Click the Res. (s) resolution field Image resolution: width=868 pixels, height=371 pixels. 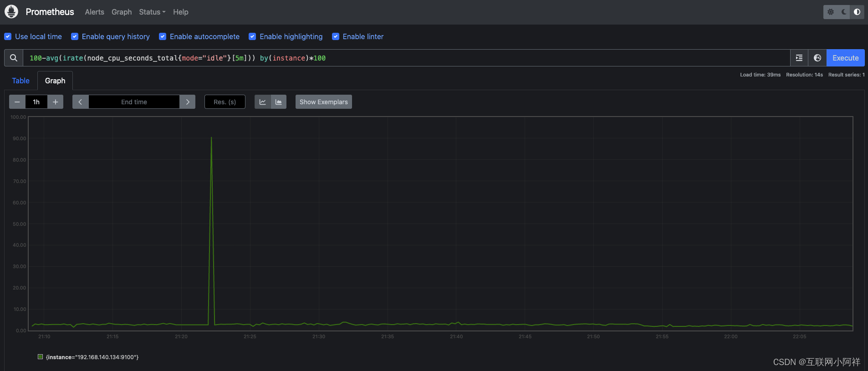tap(225, 102)
